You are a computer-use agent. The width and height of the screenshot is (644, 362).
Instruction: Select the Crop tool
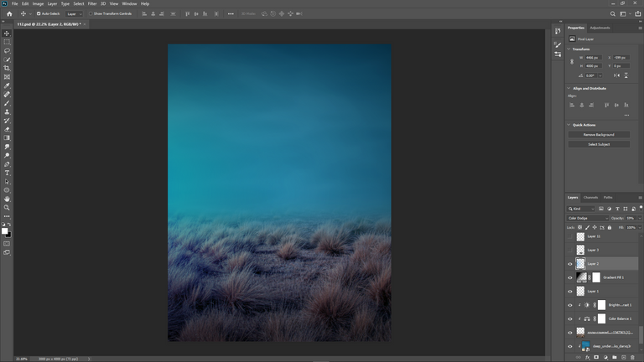coord(7,68)
